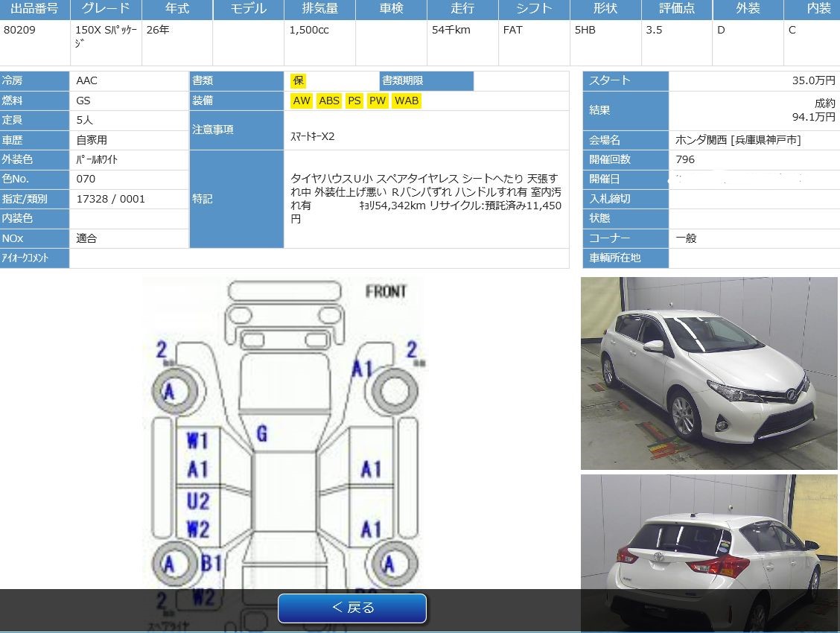
Task: Click the W1 marker on car diagram
Action: 197,440
